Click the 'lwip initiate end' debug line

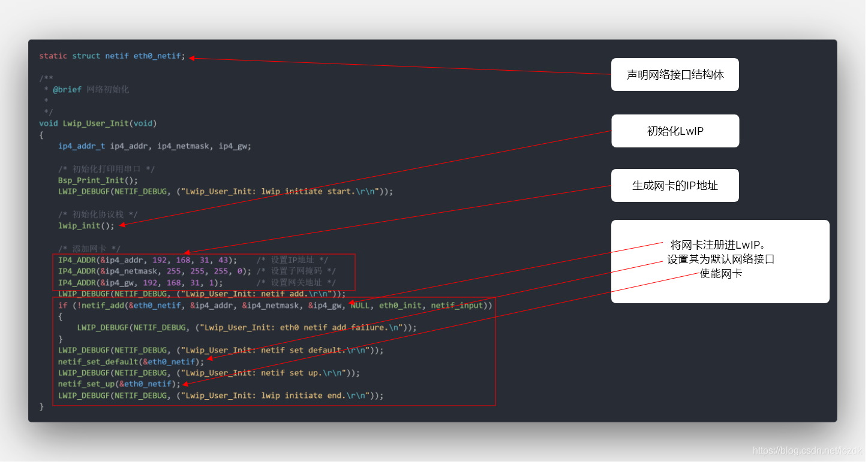tap(221, 395)
